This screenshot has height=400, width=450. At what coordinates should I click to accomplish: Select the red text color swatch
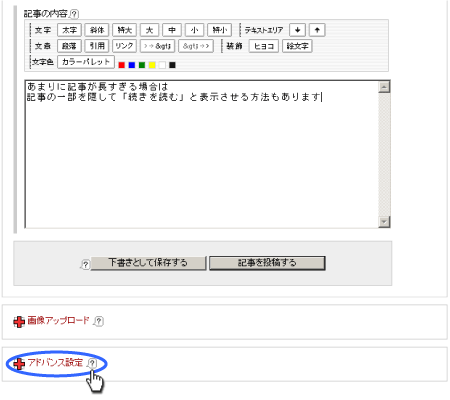tap(122, 65)
